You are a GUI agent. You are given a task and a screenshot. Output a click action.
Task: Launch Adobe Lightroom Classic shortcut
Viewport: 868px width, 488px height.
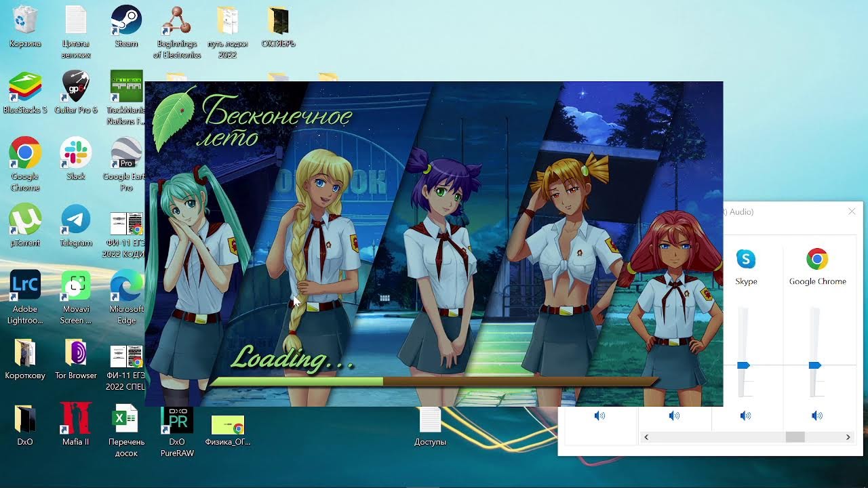(x=25, y=298)
